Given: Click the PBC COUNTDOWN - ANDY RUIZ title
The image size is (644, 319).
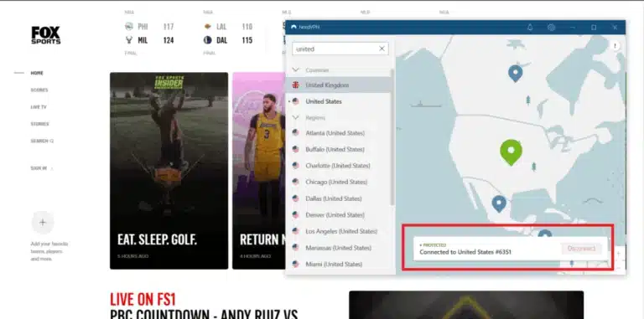Looking at the screenshot, I should tap(204, 315).
